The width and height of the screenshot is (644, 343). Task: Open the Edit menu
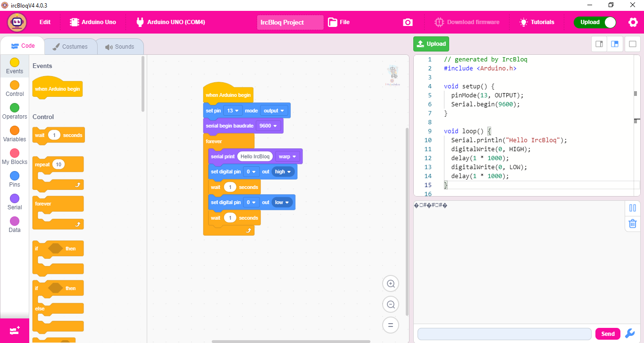point(45,22)
